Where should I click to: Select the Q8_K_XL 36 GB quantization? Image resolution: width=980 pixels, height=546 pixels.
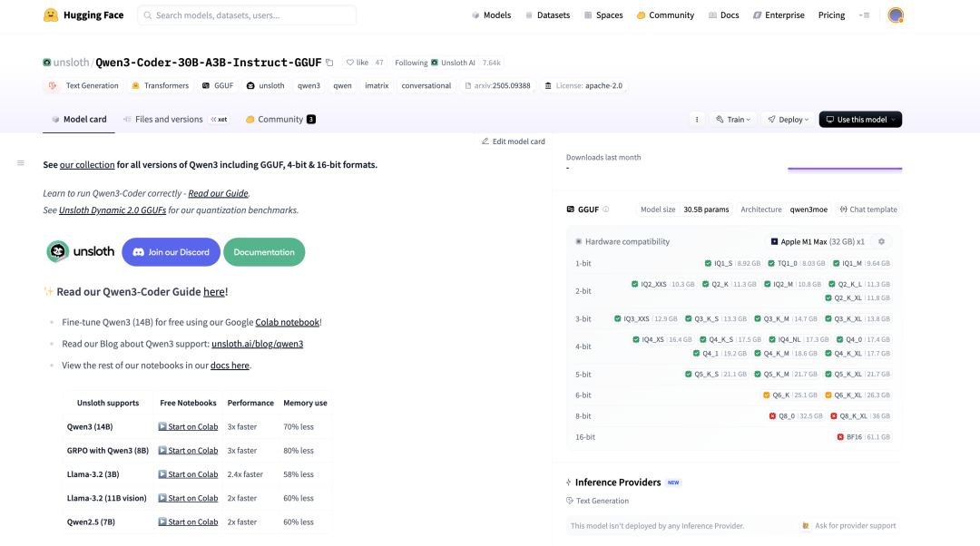(x=860, y=416)
